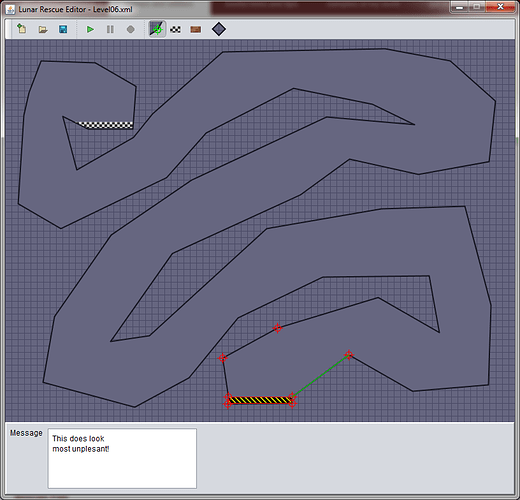Screen dimensions: 520x500
Task: Select the diamond-shaped object tool
Action: point(219,29)
